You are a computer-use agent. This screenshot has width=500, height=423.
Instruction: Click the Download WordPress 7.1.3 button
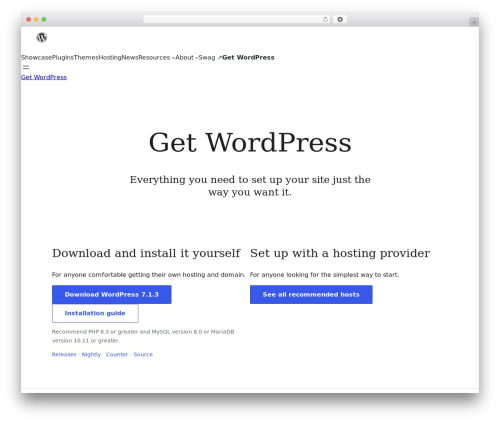coord(112,294)
